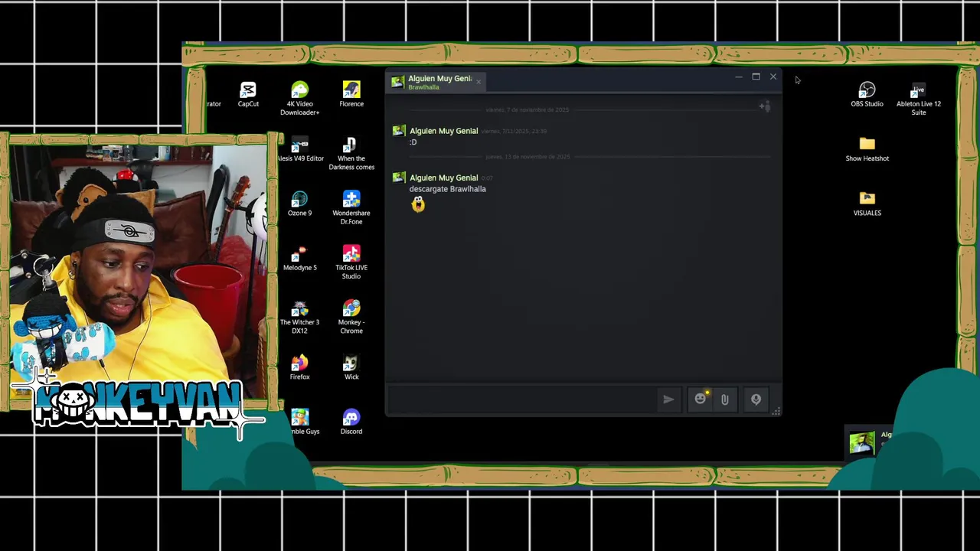Screen dimensions: 980x551
Task: Open the VISUALES folder
Action: pyautogui.click(x=867, y=204)
